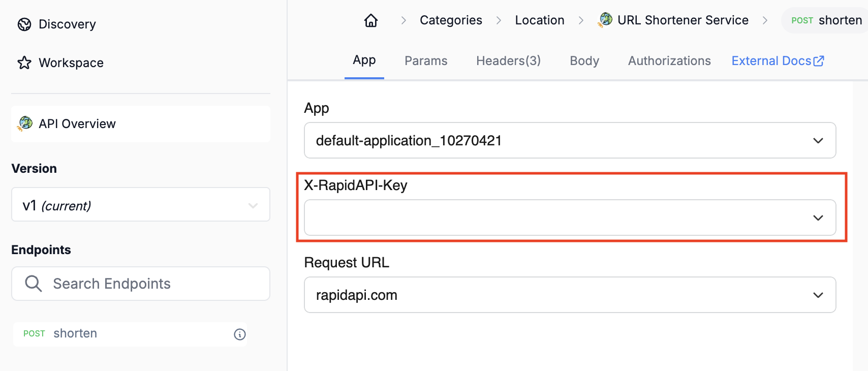Click the Endpoints heading text
Viewport: 868px width, 371px height.
pos(41,250)
